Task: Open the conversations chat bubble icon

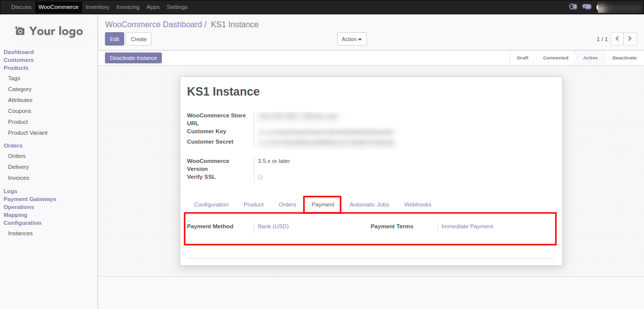Action: pyautogui.click(x=587, y=7)
